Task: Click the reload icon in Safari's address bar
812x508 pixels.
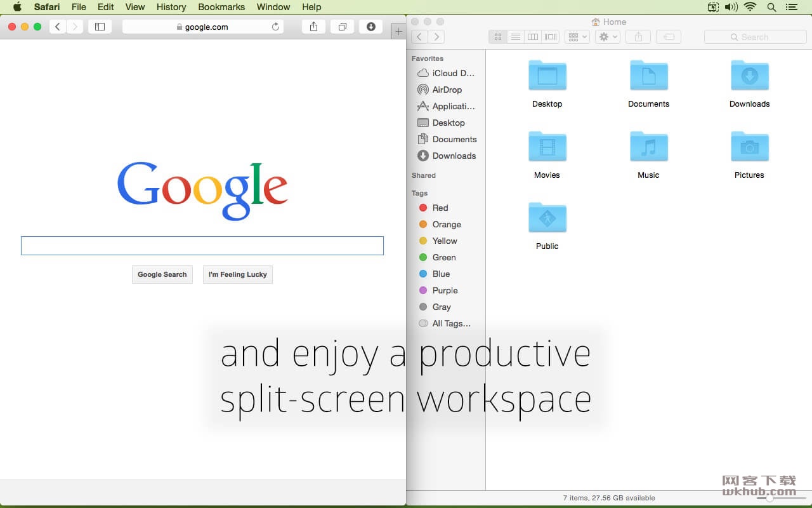Action: pos(275,27)
